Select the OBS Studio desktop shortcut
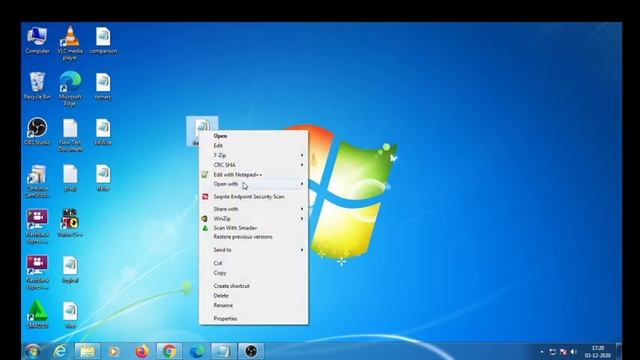 pos(37,131)
